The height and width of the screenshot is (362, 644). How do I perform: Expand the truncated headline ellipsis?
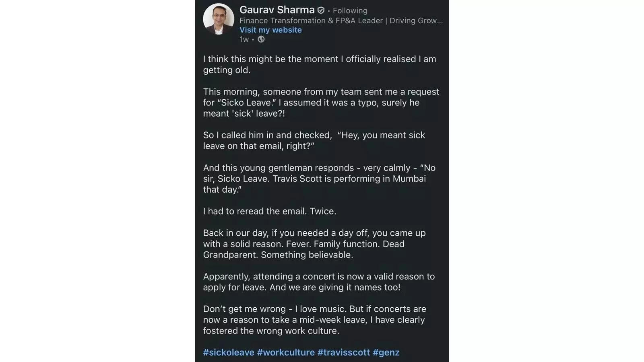point(440,21)
